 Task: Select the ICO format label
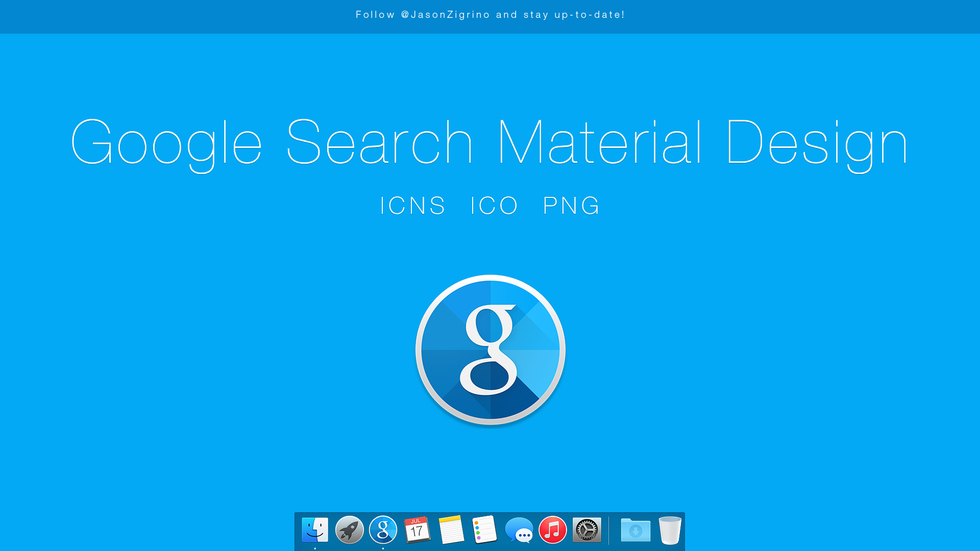click(494, 206)
